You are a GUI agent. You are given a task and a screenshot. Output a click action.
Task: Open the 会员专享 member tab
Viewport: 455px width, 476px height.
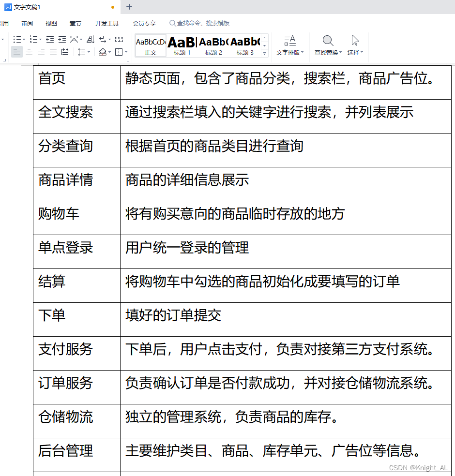pos(144,23)
